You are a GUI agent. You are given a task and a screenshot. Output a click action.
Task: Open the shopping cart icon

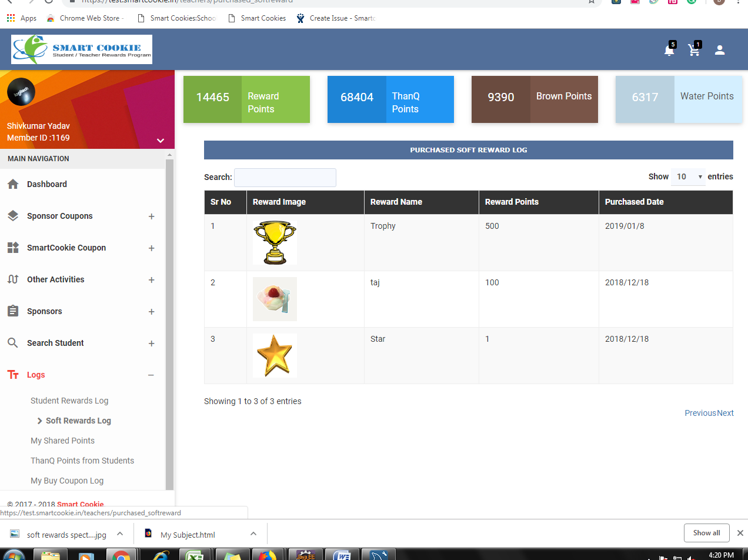(x=694, y=51)
